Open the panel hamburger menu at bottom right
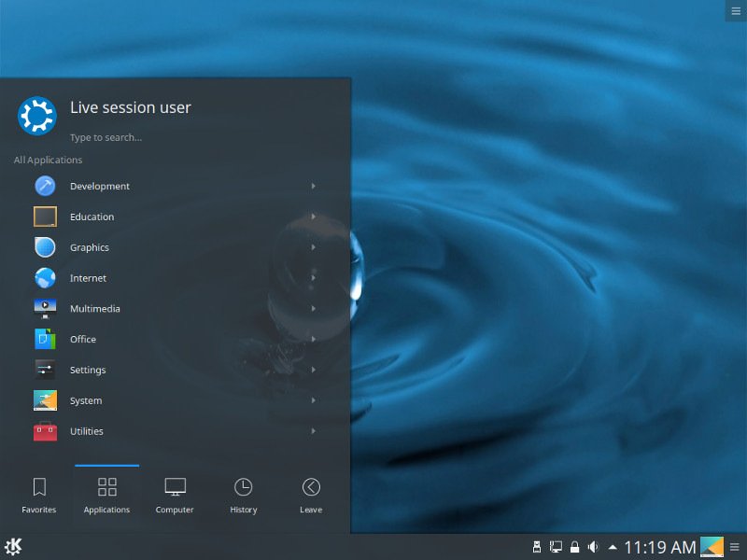This screenshot has width=747, height=560. (735, 547)
